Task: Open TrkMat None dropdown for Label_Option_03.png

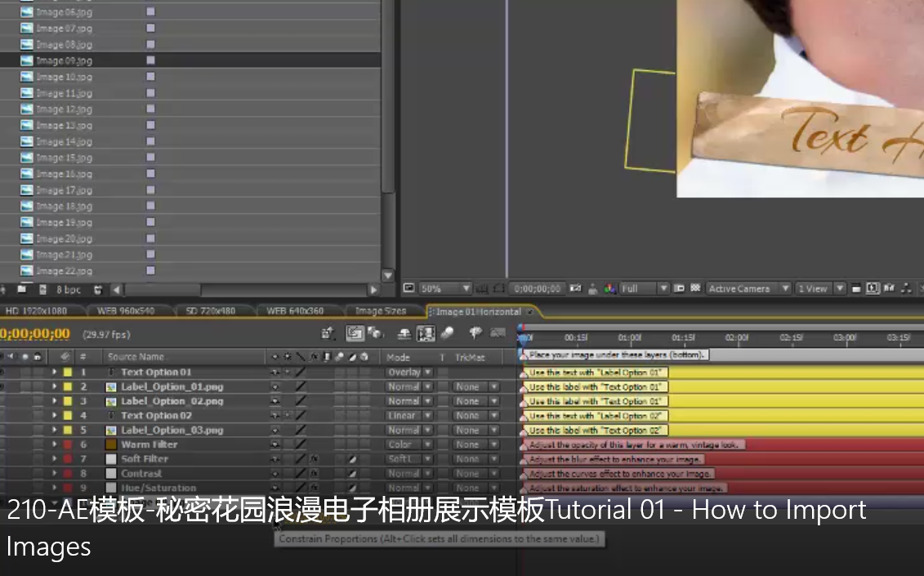Action: pos(475,431)
